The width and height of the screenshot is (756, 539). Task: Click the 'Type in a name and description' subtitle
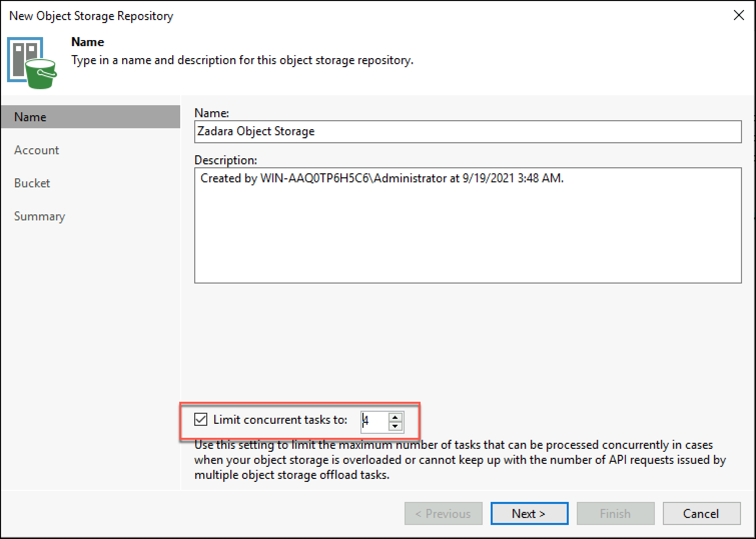point(242,60)
